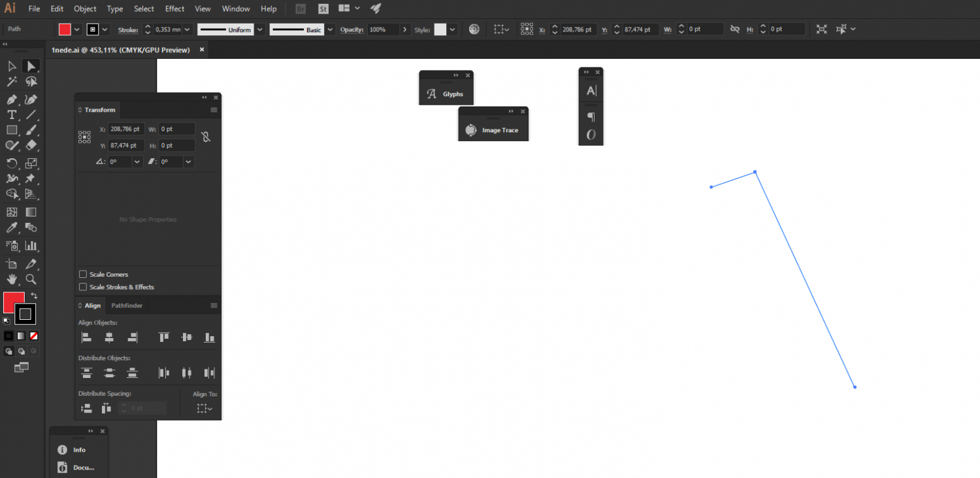The height and width of the screenshot is (478, 980).
Task: Select the Zoom tool
Action: tap(31, 279)
